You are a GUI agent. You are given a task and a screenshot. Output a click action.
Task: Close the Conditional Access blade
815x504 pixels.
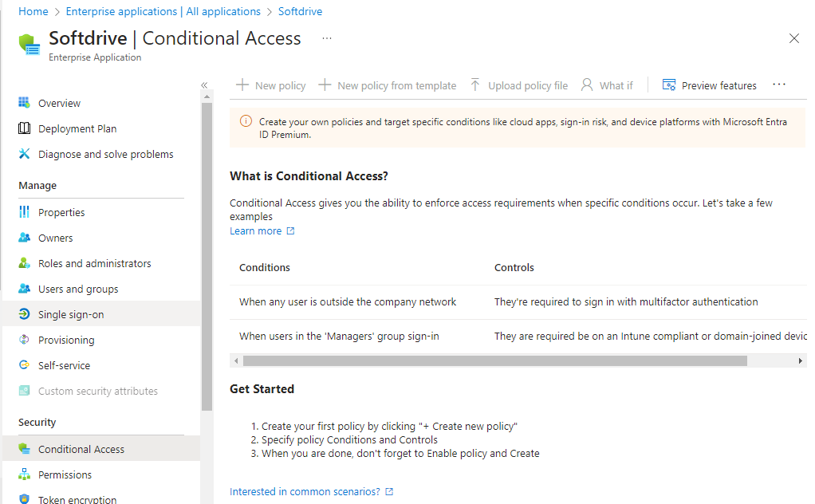[x=793, y=38]
